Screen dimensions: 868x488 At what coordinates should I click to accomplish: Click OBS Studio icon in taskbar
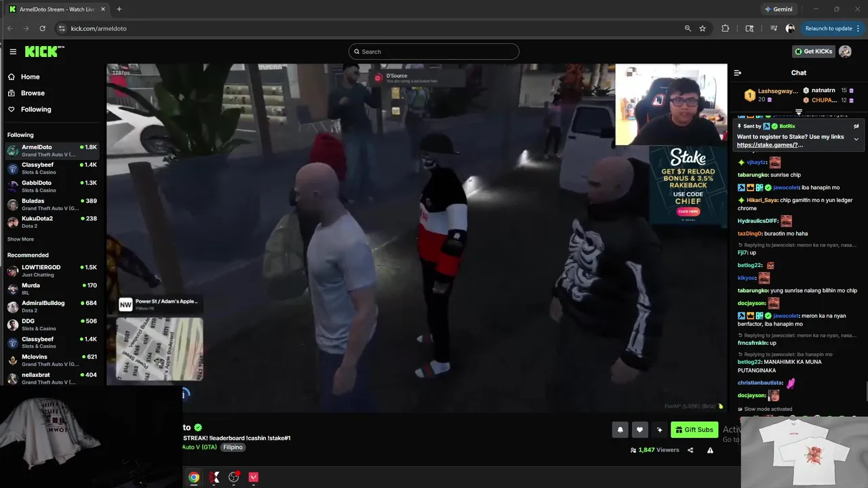click(x=234, y=477)
